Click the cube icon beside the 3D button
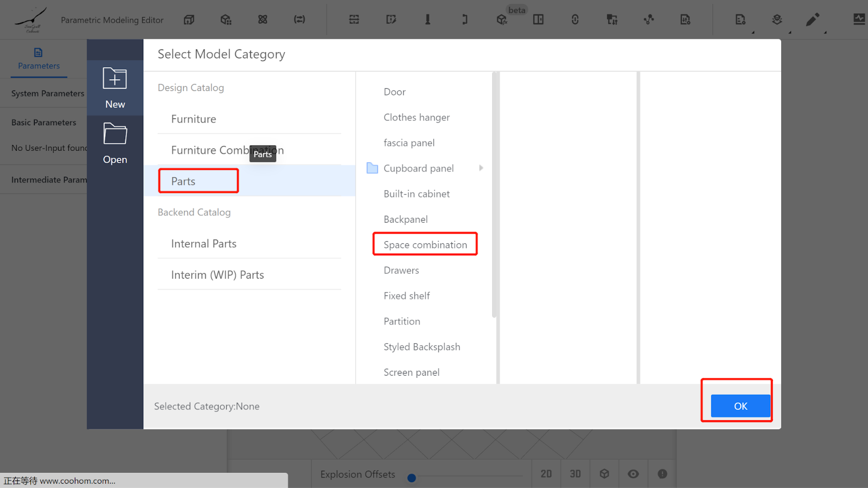This screenshot has width=868, height=488. 604,474
